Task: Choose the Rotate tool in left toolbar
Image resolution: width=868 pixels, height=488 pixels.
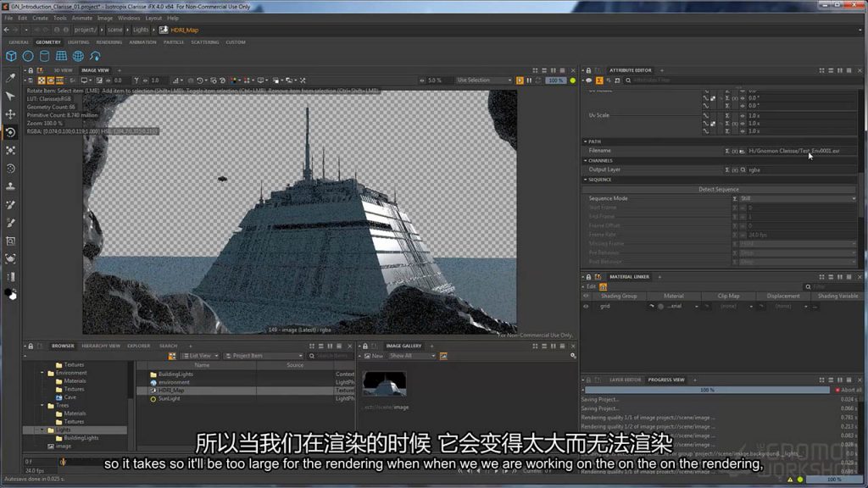Action: (x=10, y=132)
